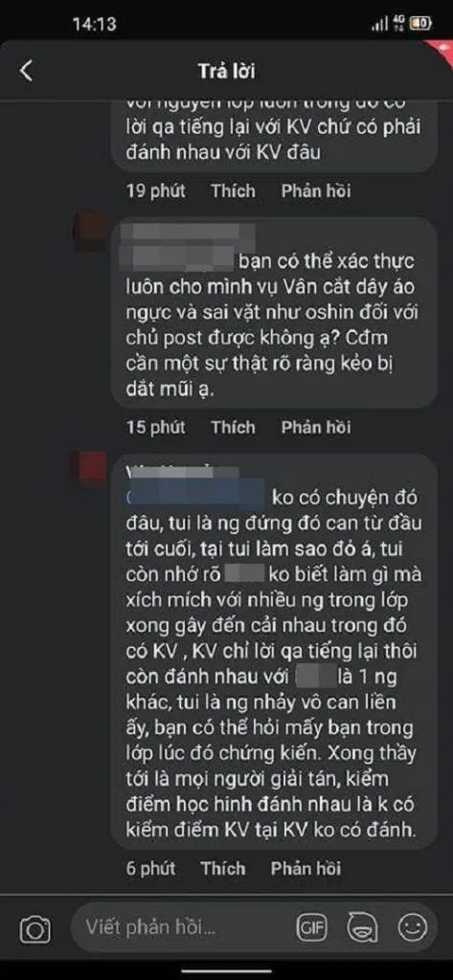Reply to the comment posted 19 phút ago

315,190
